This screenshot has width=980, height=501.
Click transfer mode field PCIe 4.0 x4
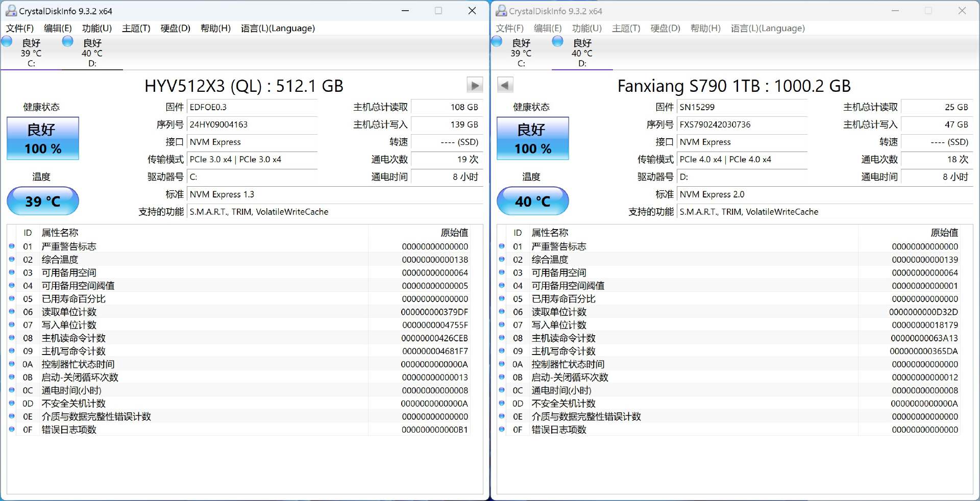coord(742,159)
